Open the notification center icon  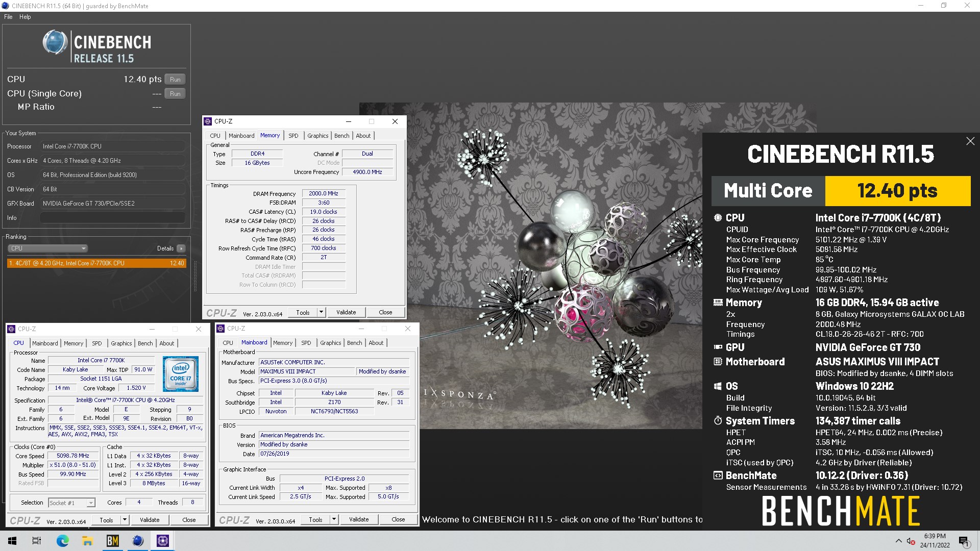[964, 541]
